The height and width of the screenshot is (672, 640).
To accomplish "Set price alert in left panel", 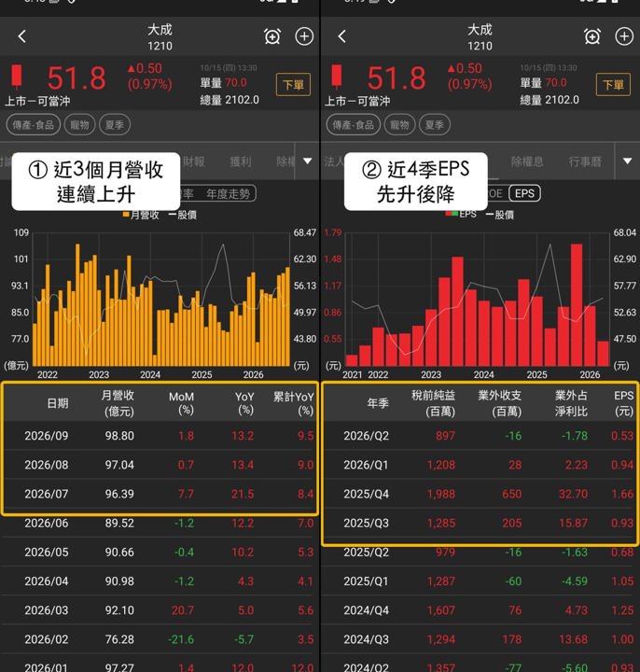I will (272, 36).
